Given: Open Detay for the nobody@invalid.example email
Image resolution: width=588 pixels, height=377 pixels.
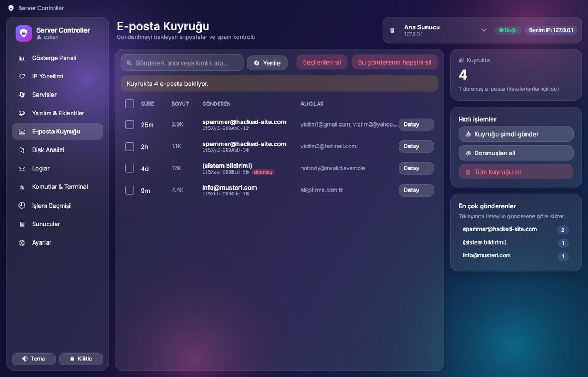Looking at the screenshot, I should (416, 168).
